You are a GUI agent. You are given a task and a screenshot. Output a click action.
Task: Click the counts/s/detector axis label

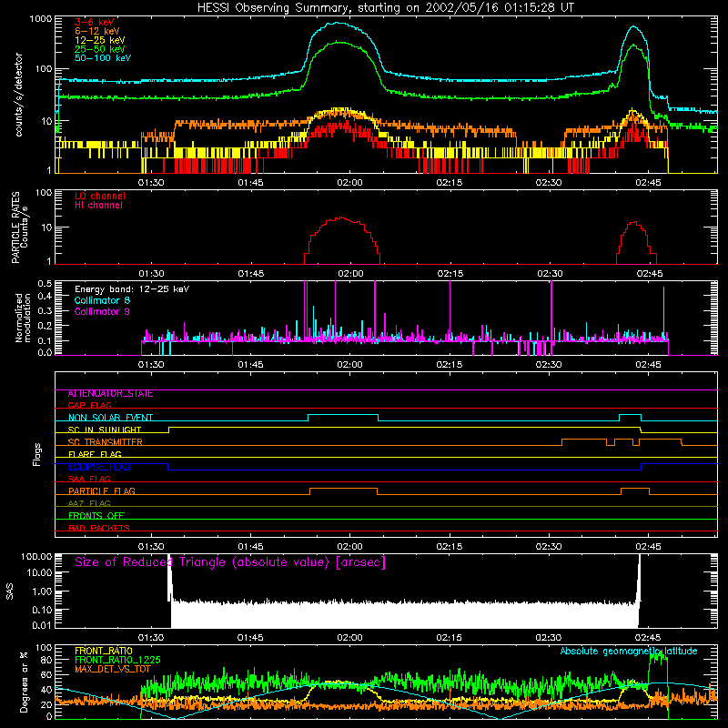18,95
